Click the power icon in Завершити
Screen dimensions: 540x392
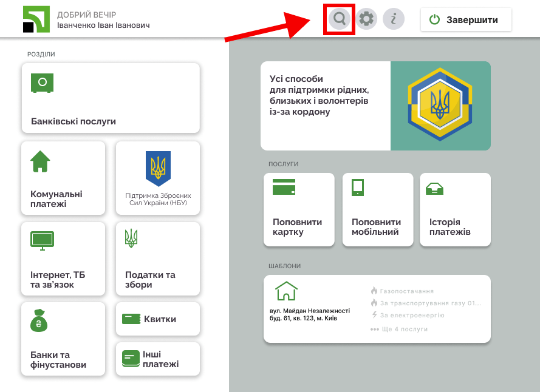[435, 19]
